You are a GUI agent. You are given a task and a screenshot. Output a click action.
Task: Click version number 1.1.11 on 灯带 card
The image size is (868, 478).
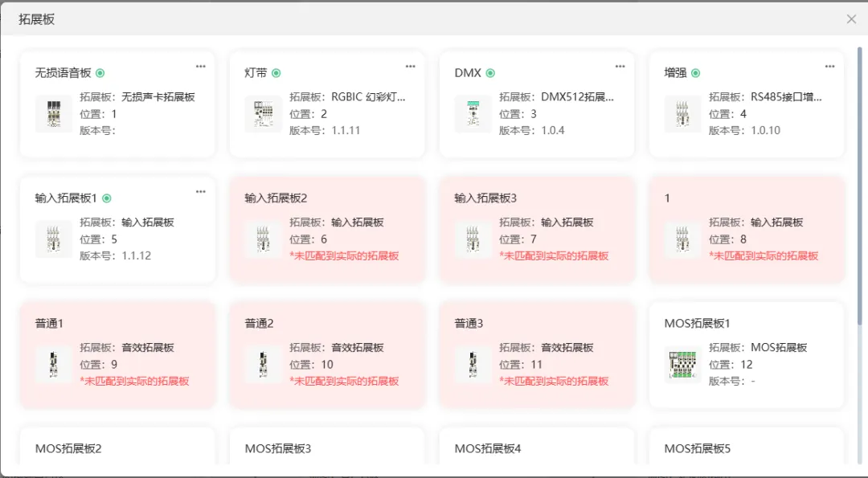[x=346, y=131]
